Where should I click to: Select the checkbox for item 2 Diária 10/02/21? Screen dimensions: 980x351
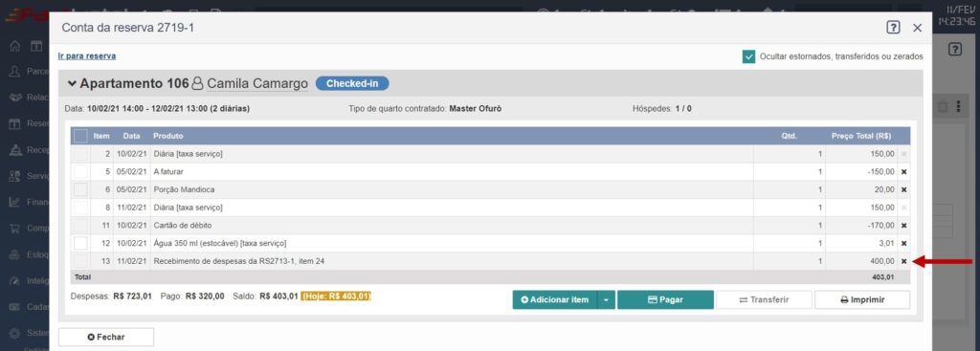point(80,154)
